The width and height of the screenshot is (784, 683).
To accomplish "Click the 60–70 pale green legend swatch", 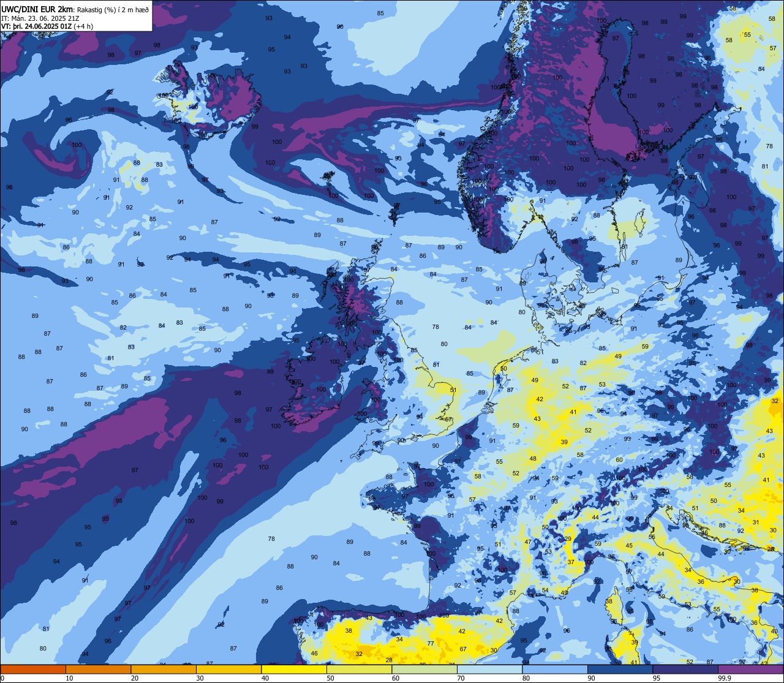I will (424, 669).
